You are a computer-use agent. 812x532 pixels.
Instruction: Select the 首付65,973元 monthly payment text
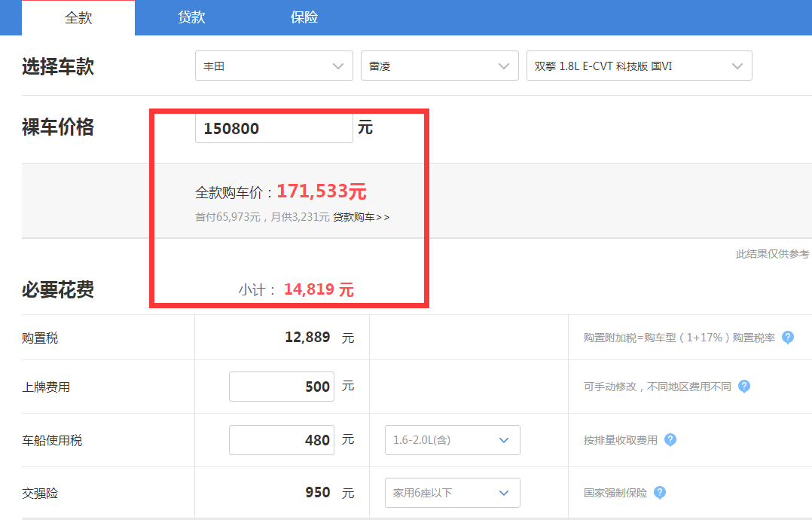(262, 217)
